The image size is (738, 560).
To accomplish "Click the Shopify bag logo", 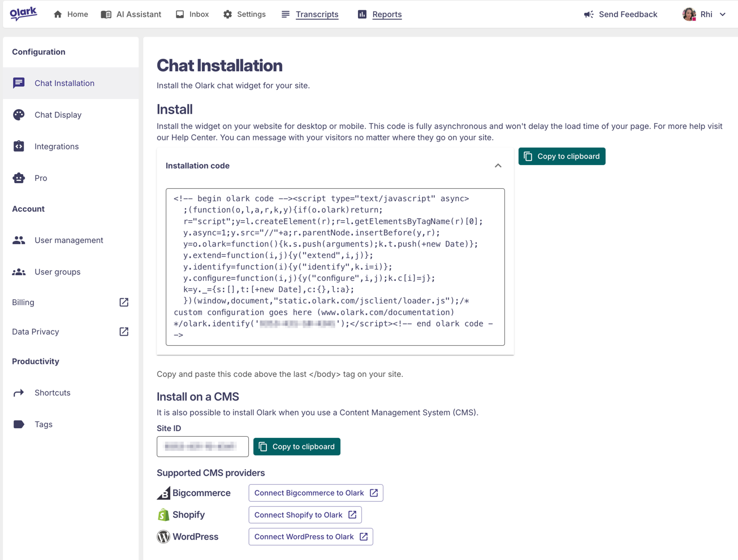I will click(163, 515).
